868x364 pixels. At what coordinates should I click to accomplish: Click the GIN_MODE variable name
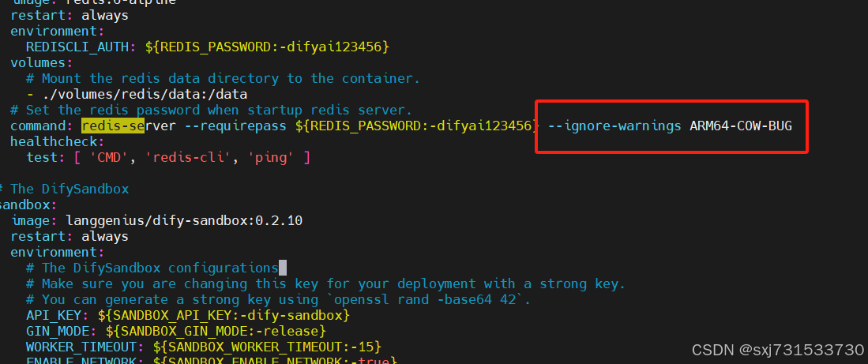pyautogui.click(x=57, y=332)
